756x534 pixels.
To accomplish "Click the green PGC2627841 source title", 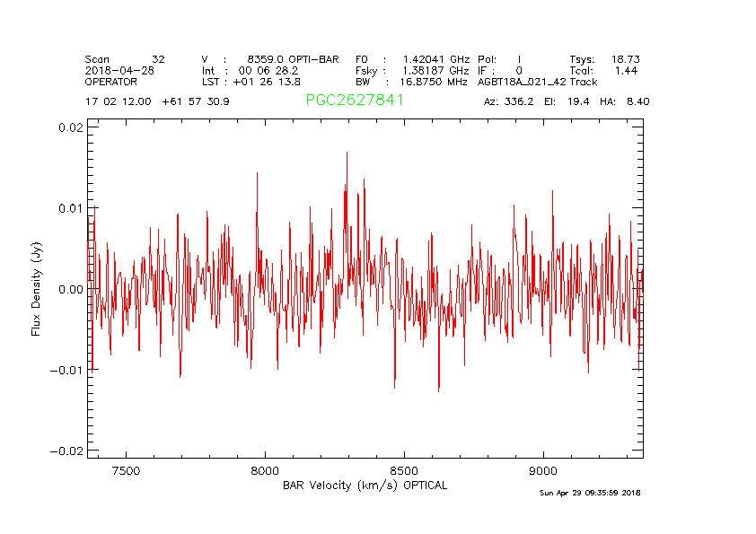I will coord(355,101).
